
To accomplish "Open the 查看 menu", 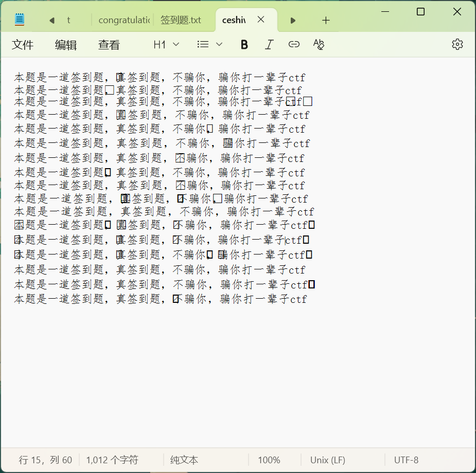I will (x=109, y=45).
